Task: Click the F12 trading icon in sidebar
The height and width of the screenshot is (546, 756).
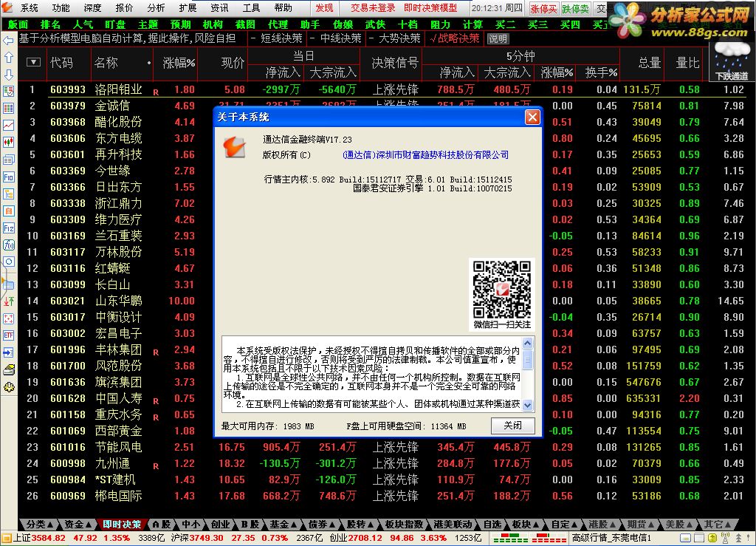Action: (x=8, y=228)
